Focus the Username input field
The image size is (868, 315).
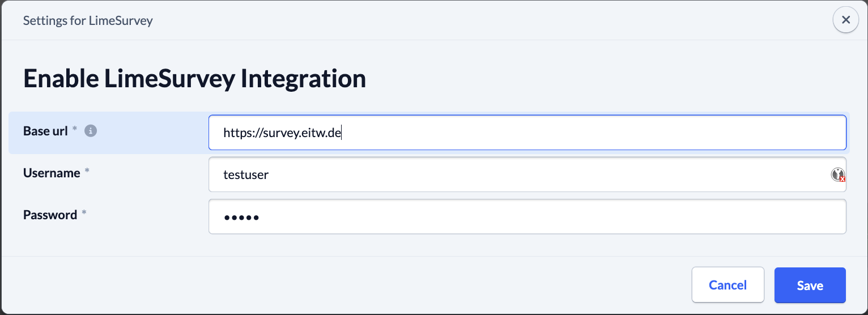coord(527,174)
